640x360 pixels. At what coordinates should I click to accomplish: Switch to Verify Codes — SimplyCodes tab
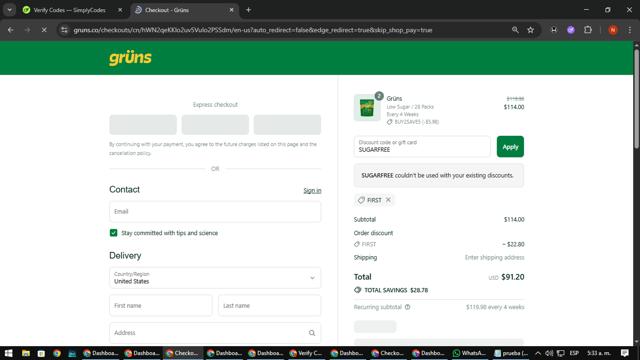(x=69, y=10)
